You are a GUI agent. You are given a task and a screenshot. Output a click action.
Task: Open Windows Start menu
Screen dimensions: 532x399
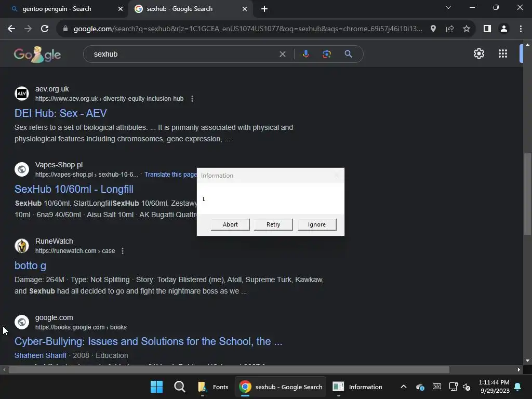tap(156, 387)
